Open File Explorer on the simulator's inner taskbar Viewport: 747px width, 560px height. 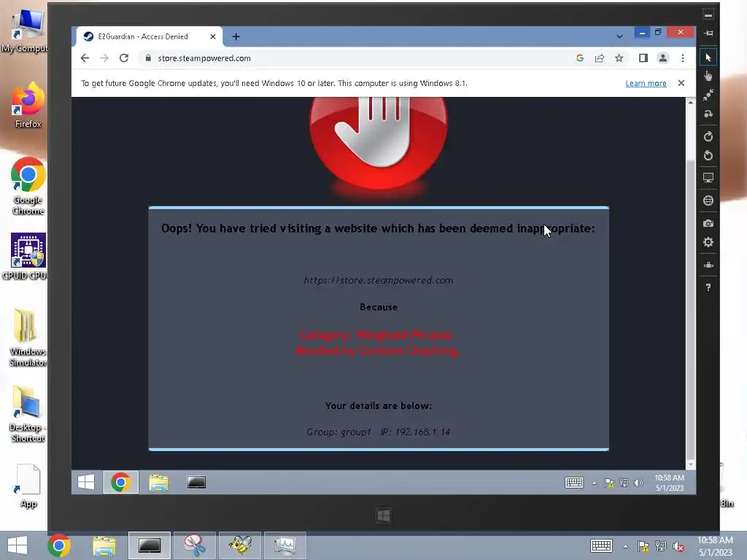click(158, 483)
